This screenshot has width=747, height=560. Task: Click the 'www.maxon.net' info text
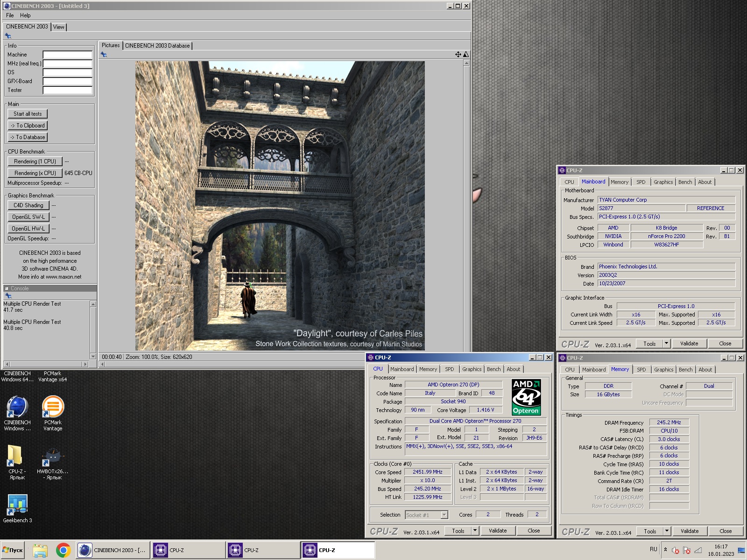tap(63, 277)
